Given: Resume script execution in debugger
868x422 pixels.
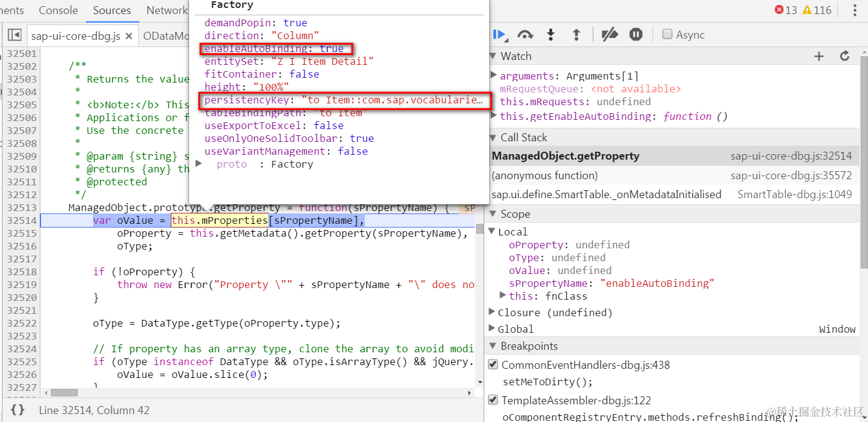Looking at the screenshot, I should (499, 35).
